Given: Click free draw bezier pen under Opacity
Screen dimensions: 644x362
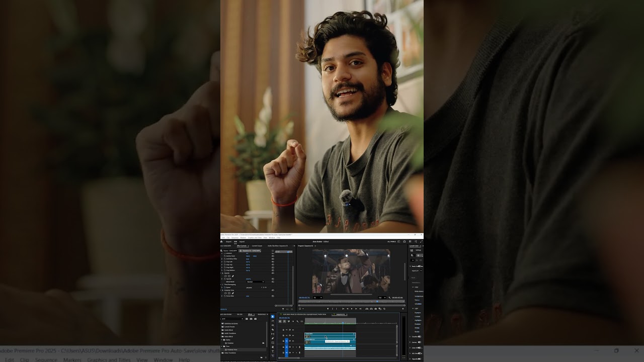Looking at the screenshot, I should 232,276.
